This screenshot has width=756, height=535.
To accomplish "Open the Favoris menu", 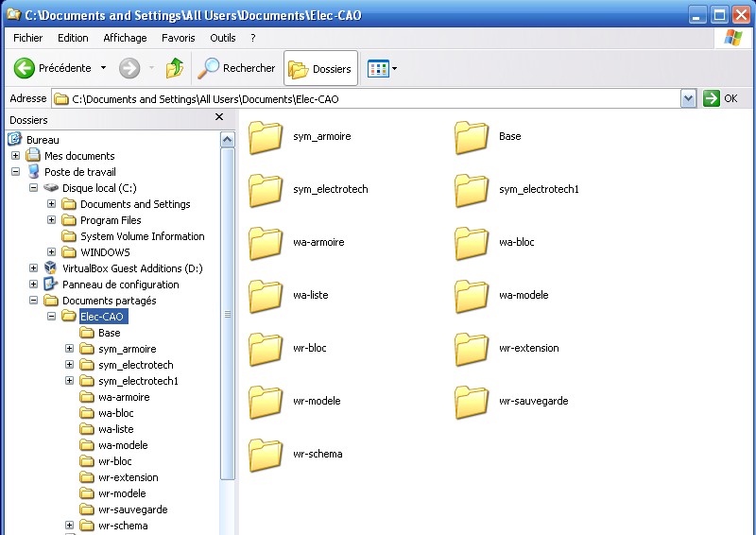I will coord(178,38).
